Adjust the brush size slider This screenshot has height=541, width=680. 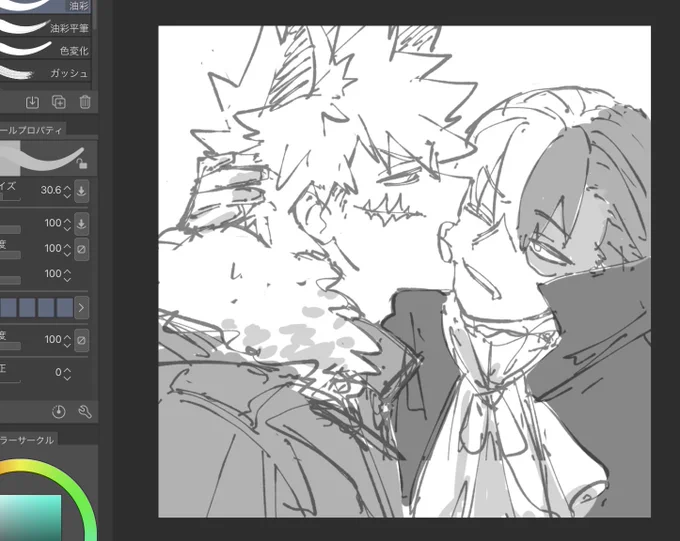(x=10, y=198)
